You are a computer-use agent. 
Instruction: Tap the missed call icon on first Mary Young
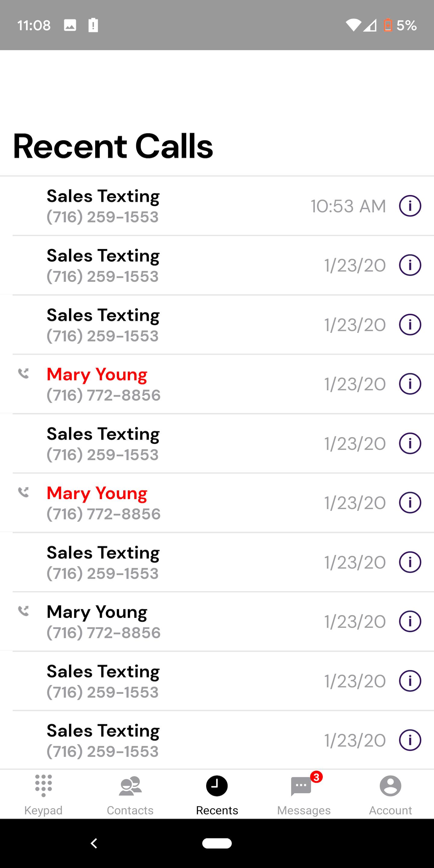pyautogui.click(x=23, y=373)
